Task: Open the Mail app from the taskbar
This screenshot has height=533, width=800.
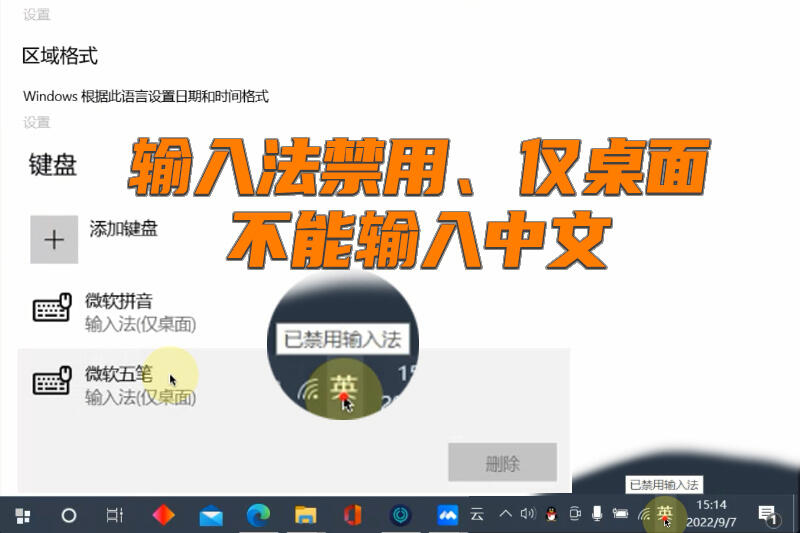Action: 211,517
